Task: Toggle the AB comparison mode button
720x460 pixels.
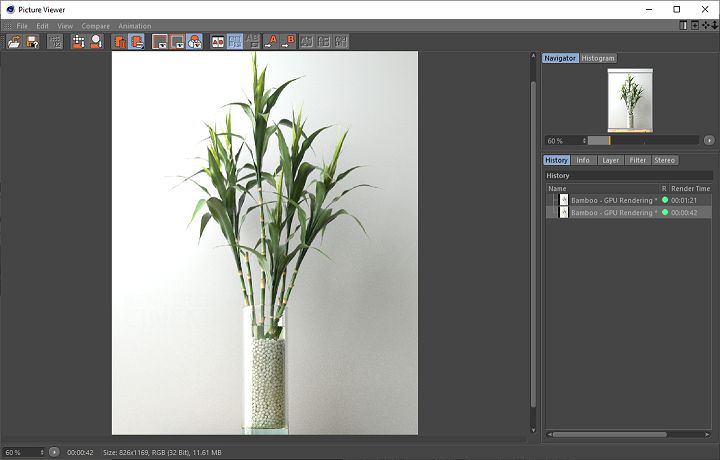Action: pyautogui.click(x=218, y=41)
